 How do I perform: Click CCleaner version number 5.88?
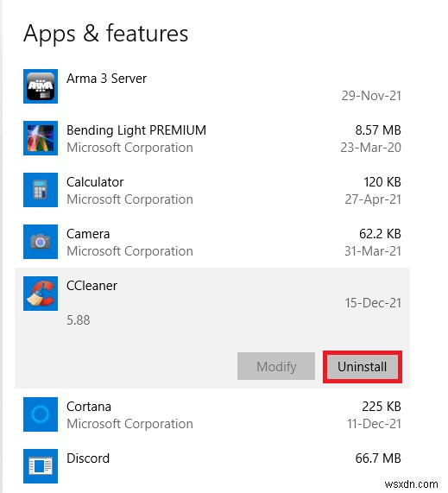79,320
